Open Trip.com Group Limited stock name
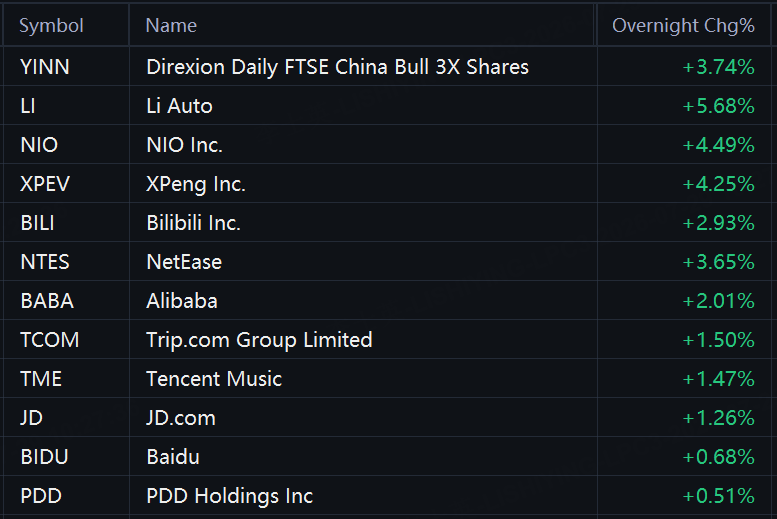The height and width of the screenshot is (519, 777). pos(259,340)
